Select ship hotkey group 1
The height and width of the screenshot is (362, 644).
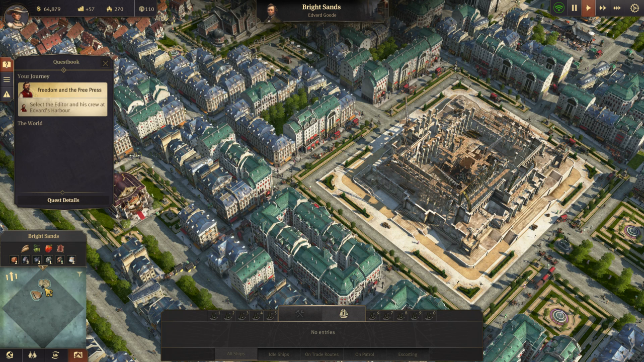point(215,315)
